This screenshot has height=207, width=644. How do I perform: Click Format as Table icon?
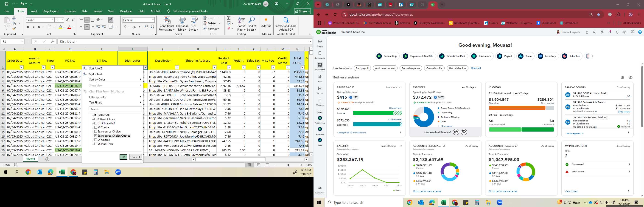tap(182, 24)
